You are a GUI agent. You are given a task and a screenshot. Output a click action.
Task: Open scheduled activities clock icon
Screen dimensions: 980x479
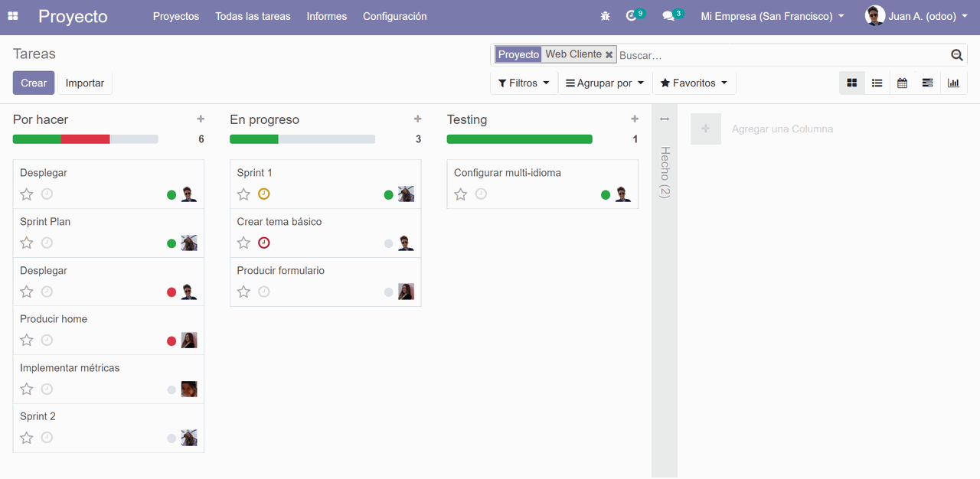tap(630, 15)
